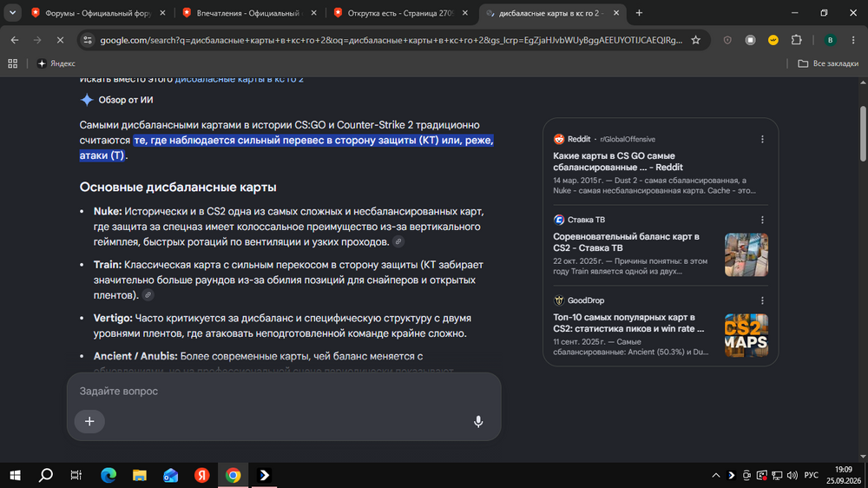Open the source link after the Train paragraph
This screenshot has width=868, height=488.
[x=148, y=294]
